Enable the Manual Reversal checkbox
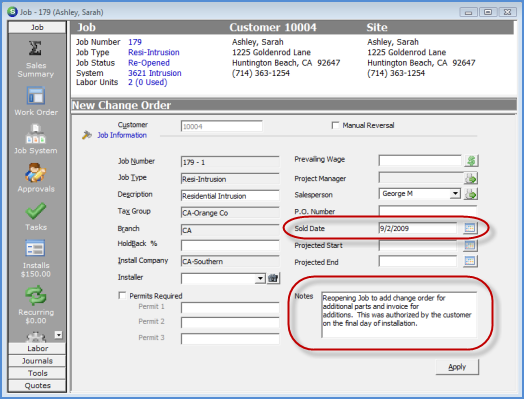This screenshot has height=399, width=524. click(x=335, y=125)
